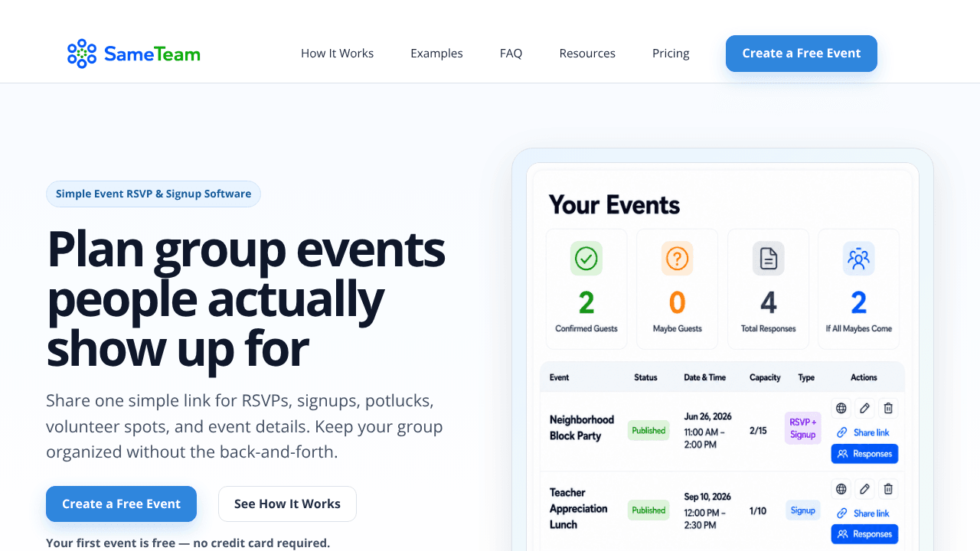Image resolution: width=980 pixels, height=551 pixels.
Task: Click trash icon for Neighborhood Block Party
Action: point(888,409)
